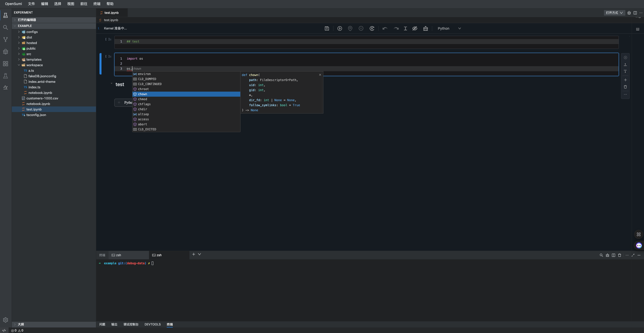Image resolution: width=644 pixels, height=333 pixels.
Task: Click the AI assistant avatar button
Action: pyautogui.click(x=639, y=245)
